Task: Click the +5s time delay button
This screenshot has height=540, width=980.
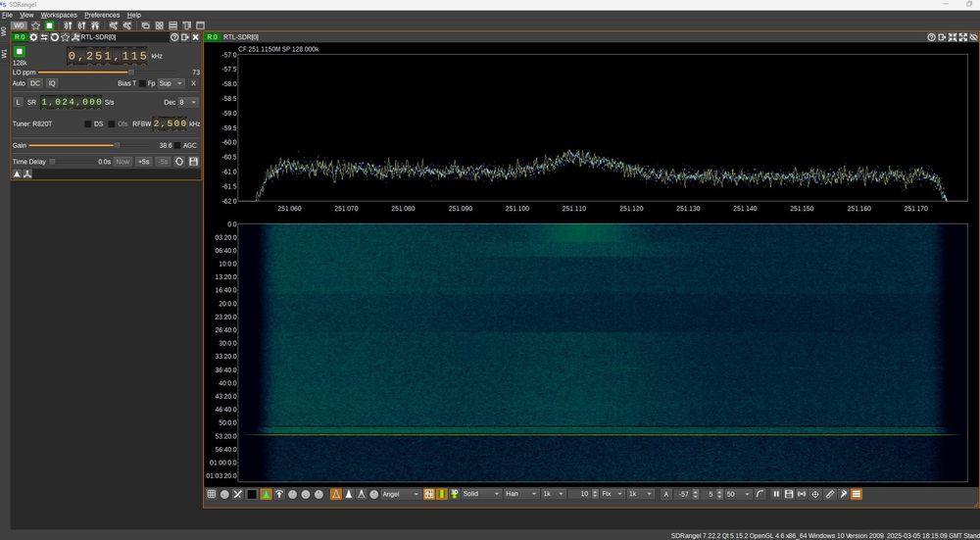Action: (144, 162)
